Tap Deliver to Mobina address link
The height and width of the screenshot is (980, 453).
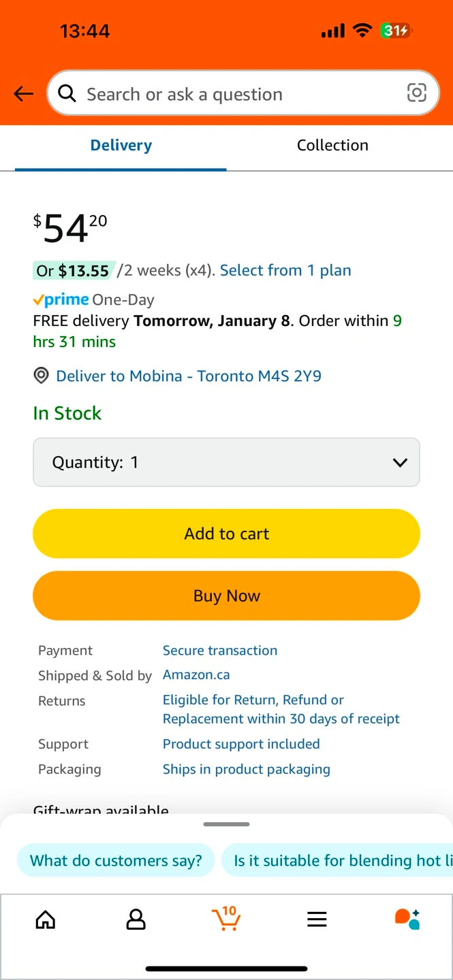point(189,376)
